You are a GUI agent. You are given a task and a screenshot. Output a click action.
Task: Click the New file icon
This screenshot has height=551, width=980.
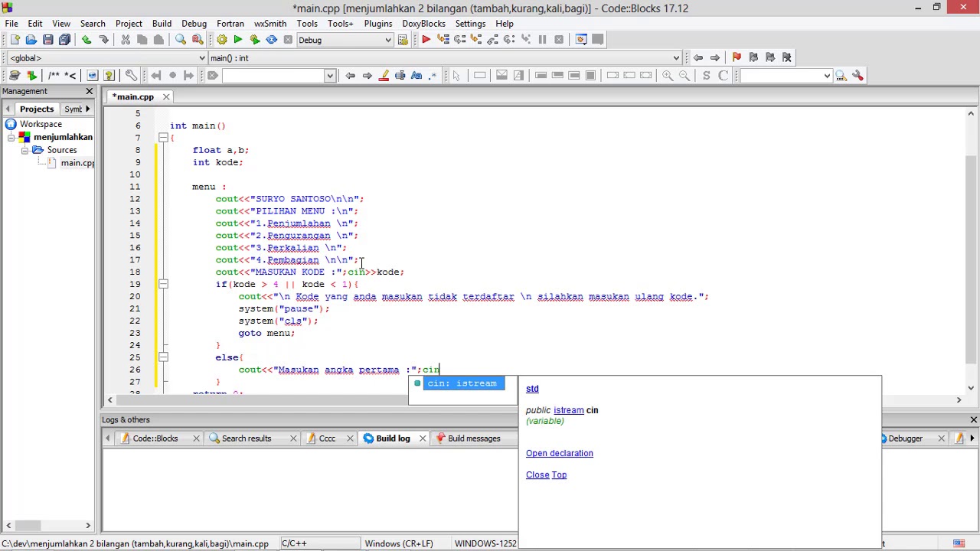15,40
